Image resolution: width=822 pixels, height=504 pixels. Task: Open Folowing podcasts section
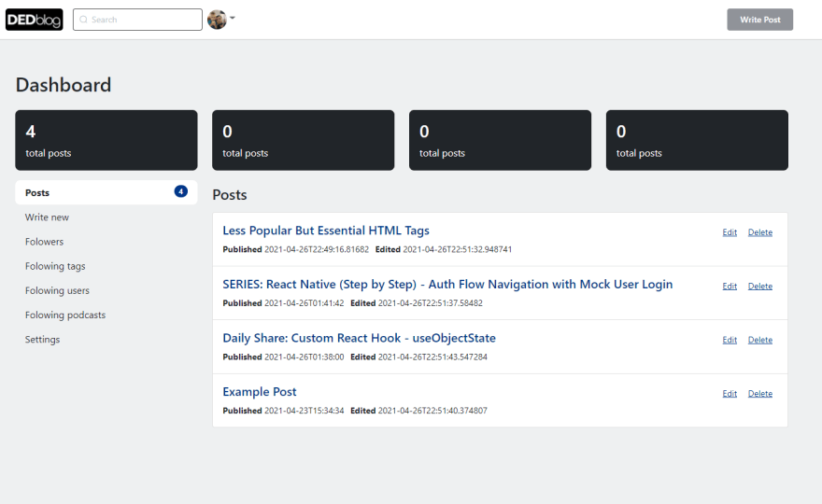65,315
